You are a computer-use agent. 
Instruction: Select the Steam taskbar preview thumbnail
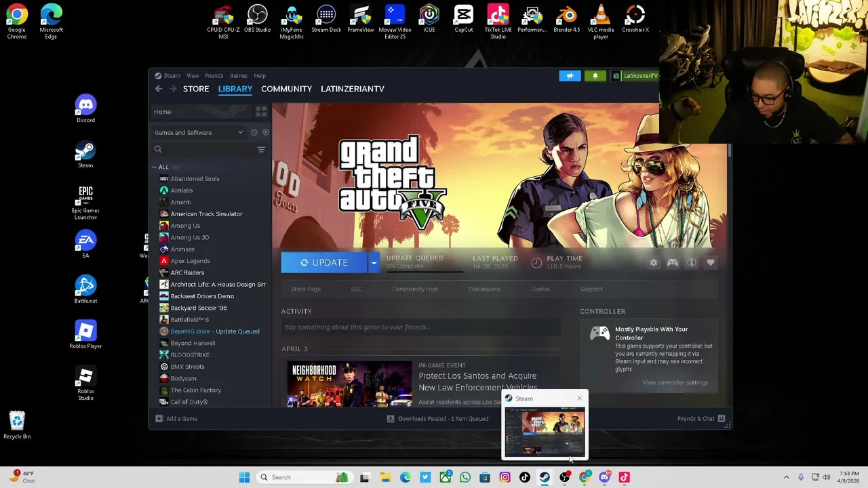[x=545, y=432]
